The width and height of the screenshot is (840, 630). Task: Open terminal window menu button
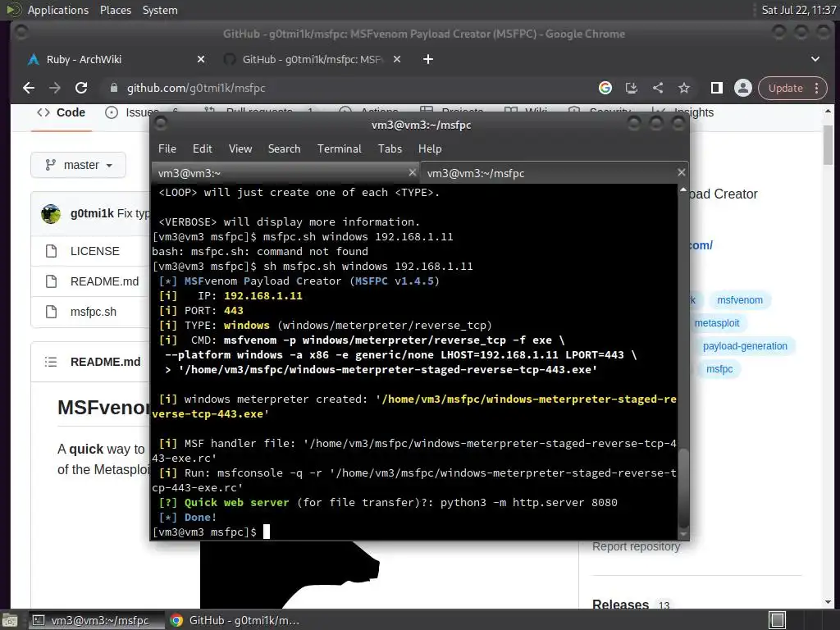pos(161,125)
